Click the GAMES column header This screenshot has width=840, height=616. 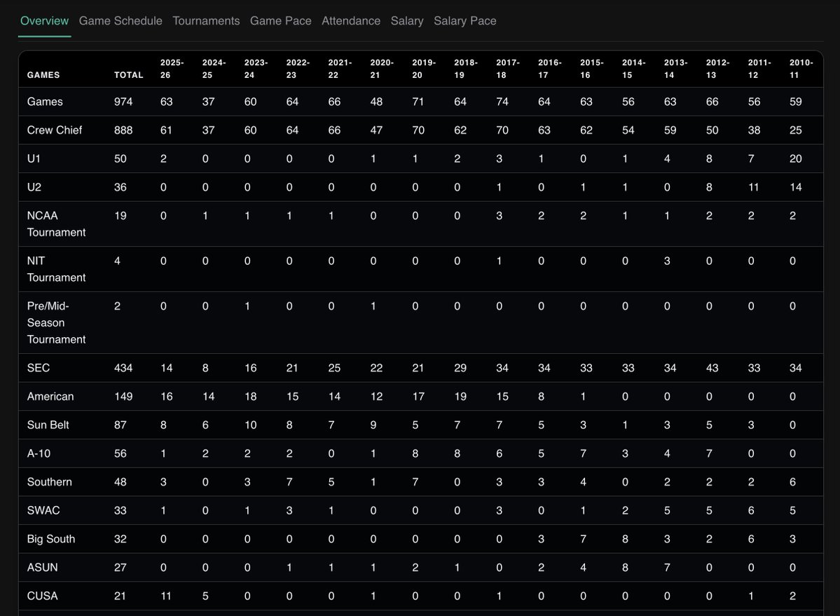[x=43, y=75]
